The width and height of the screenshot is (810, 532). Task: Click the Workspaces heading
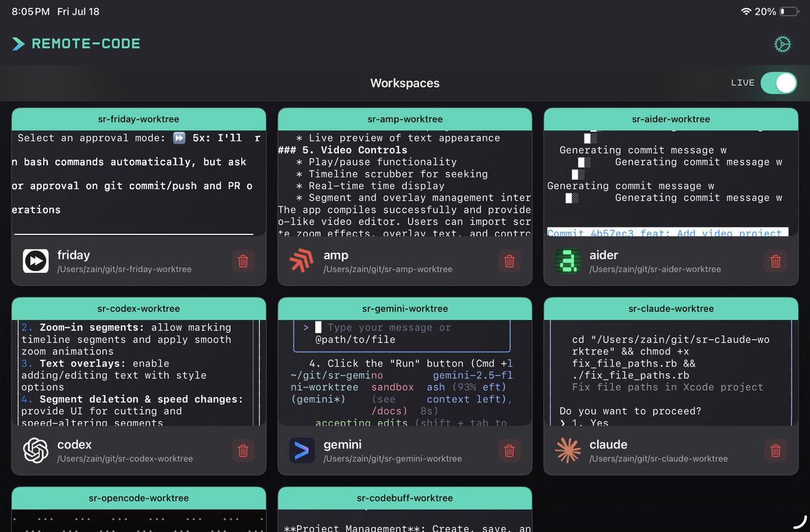coord(405,83)
